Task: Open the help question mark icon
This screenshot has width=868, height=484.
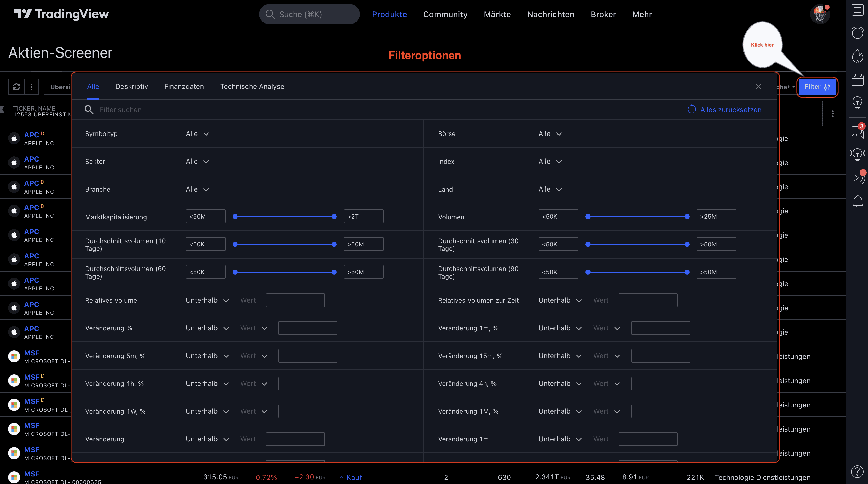Action: coord(858,472)
